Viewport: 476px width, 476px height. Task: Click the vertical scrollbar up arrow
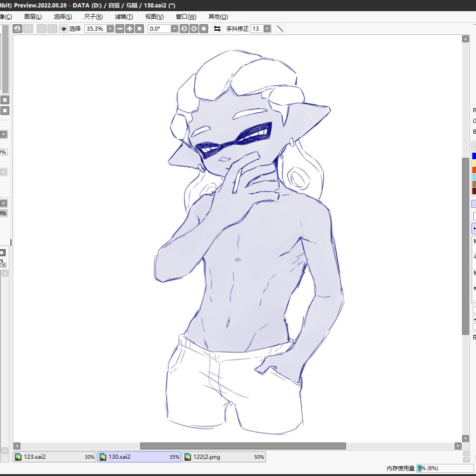click(x=465, y=39)
